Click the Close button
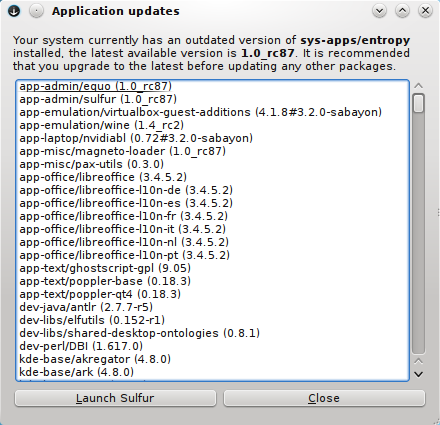Image resolution: width=440 pixels, height=425 pixels. pos(324,398)
